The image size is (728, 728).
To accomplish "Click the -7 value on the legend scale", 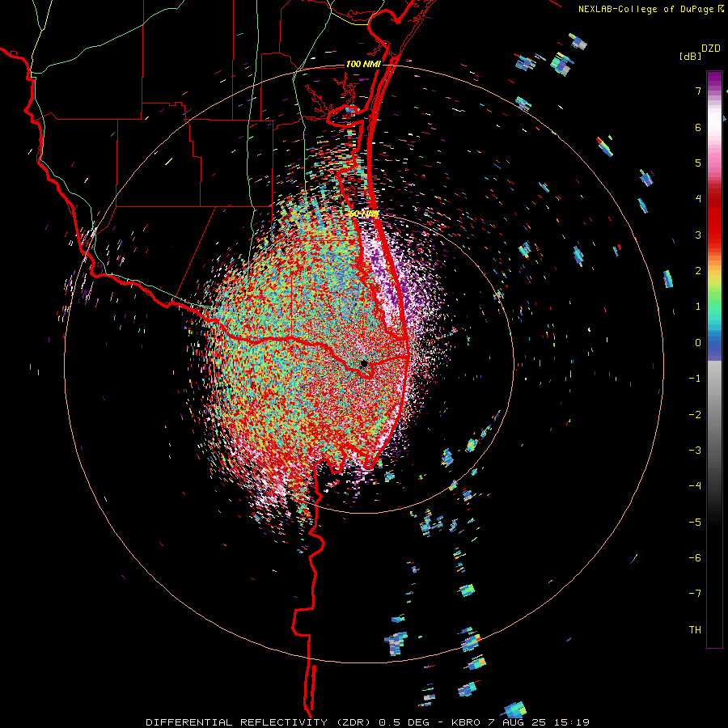I will point(695,594).
